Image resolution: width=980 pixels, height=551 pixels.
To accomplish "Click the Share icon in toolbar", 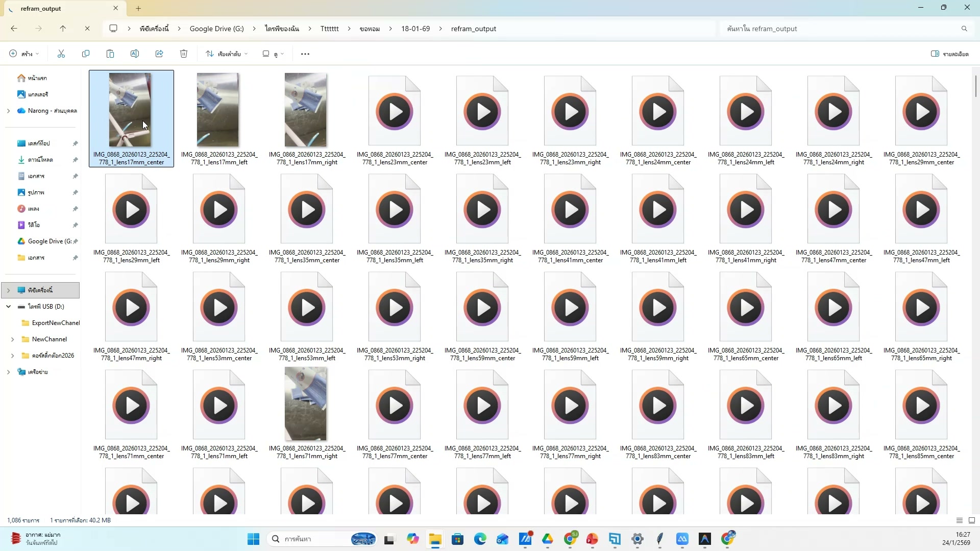I will [x=159, y=54].
